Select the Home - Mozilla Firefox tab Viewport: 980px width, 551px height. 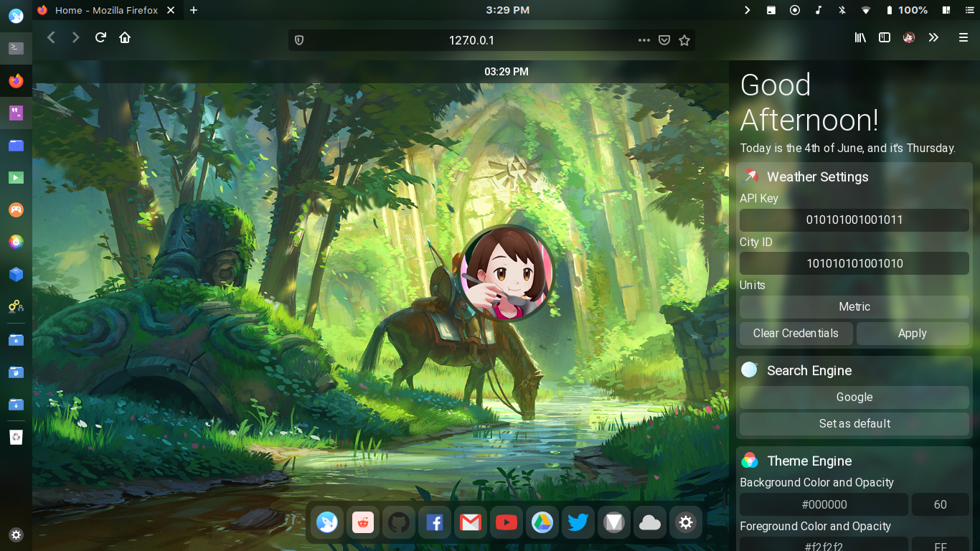tap(107, 10)
